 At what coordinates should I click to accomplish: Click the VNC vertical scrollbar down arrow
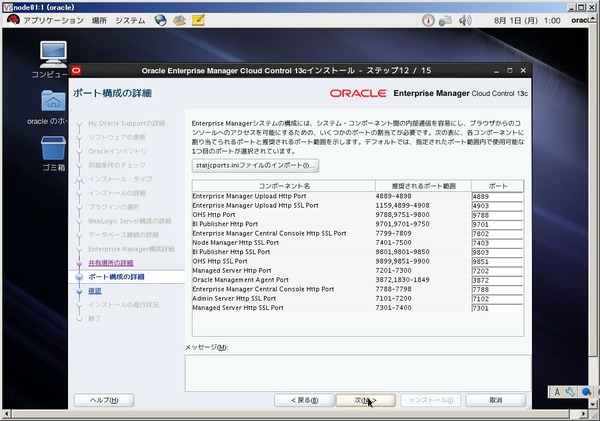click(x=592, y=405)
